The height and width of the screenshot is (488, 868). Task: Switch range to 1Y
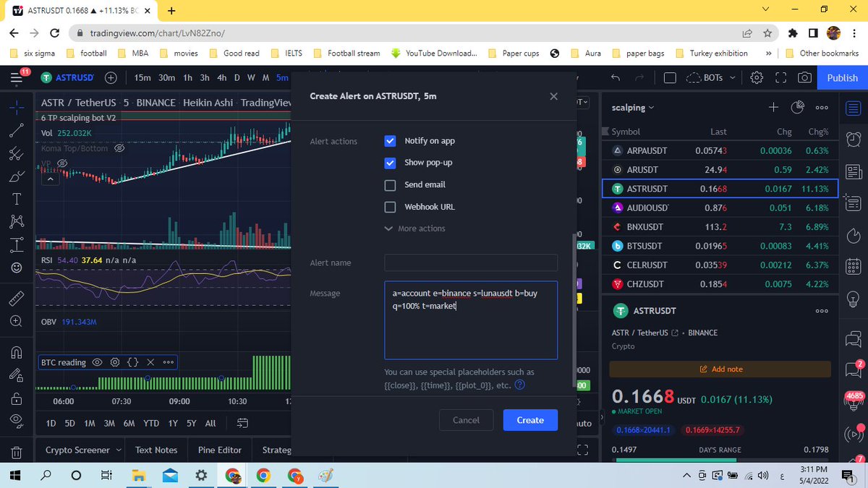pos(173,423)
